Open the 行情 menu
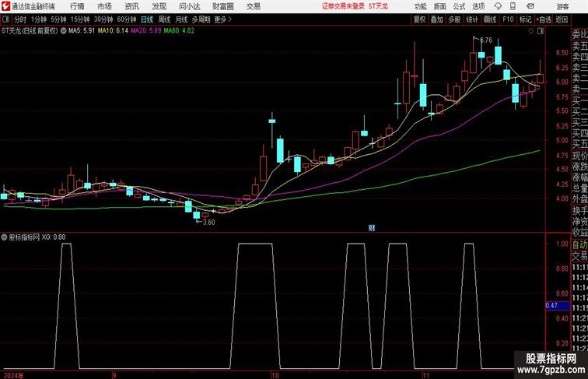Screen dimensions: 588x379 coord(77,6)
